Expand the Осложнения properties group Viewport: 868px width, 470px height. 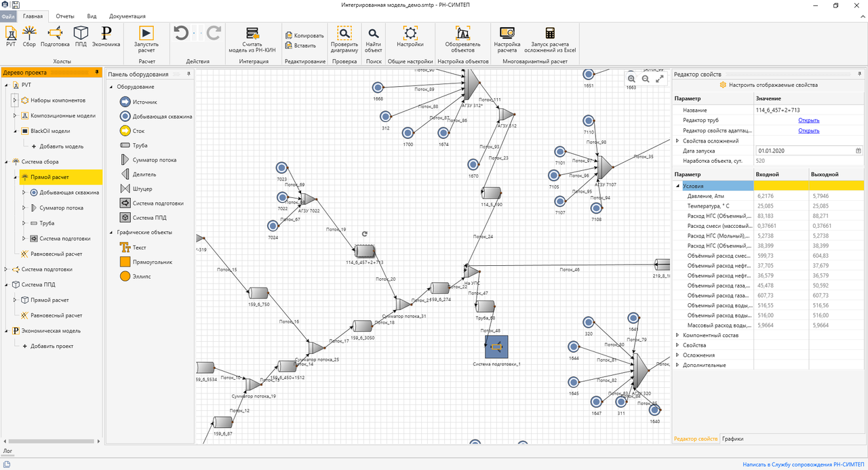677,355
